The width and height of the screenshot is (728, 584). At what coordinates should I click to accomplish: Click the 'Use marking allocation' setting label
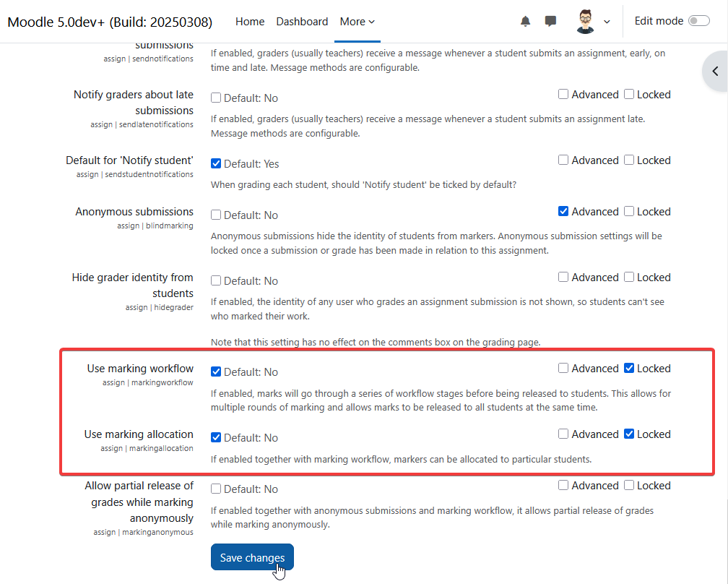click(x=139, y=434)
